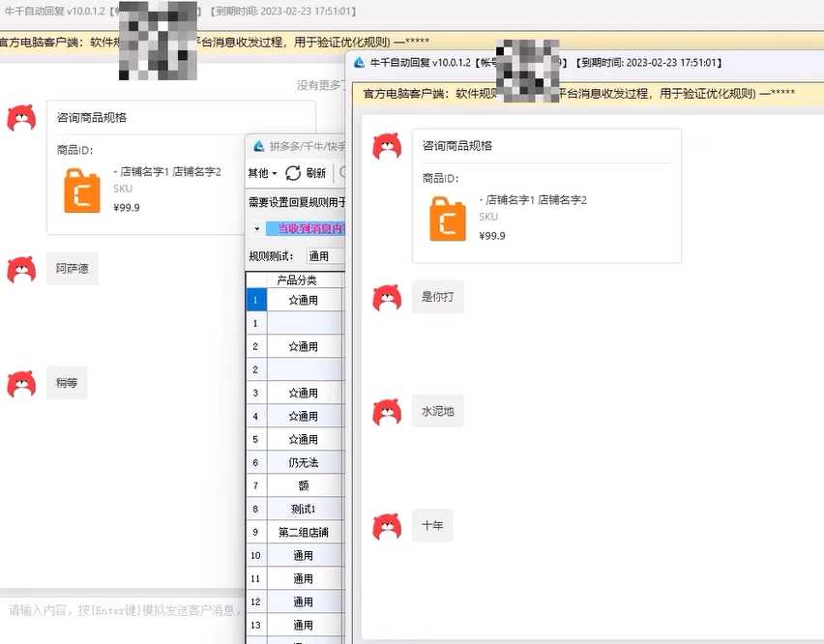824x644 pixels.
Task: Select the 第二组店铺 row in the table
Action: click(x=304, y=532)
